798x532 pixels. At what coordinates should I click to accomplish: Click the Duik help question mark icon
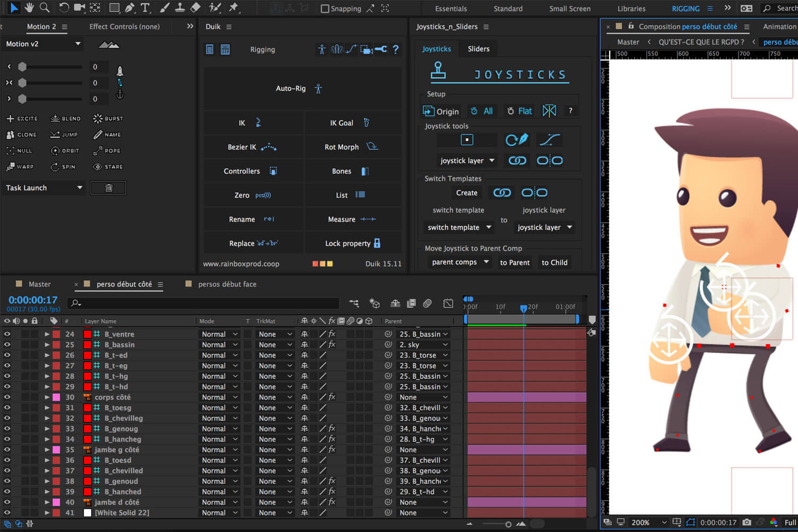tap(395, 49)
